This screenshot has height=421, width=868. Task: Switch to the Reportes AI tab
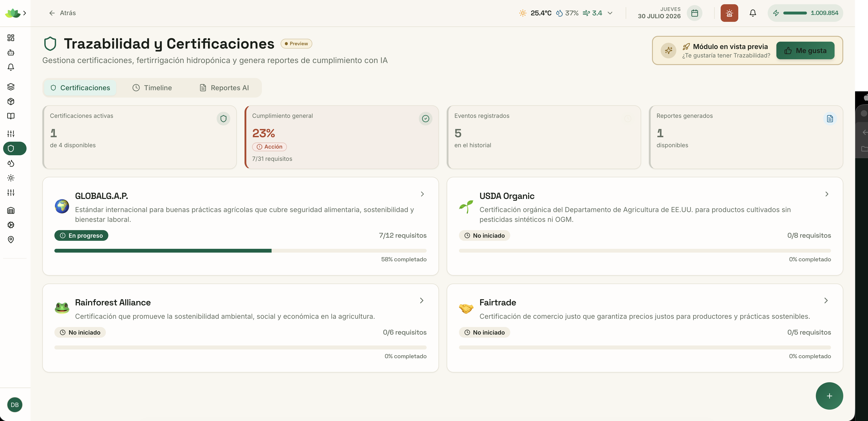(224, 88)
